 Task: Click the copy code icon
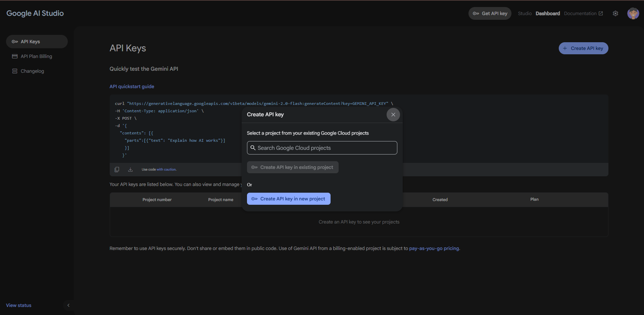point(117,170)
